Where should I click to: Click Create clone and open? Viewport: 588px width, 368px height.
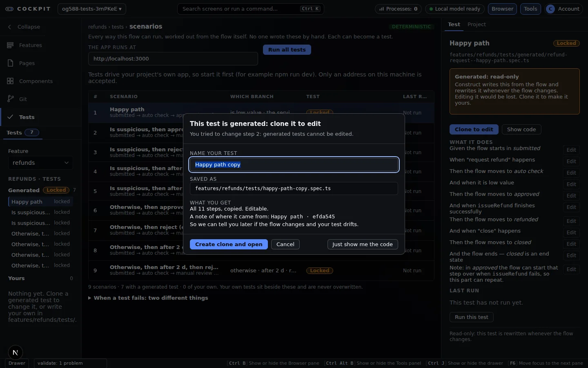229,245
